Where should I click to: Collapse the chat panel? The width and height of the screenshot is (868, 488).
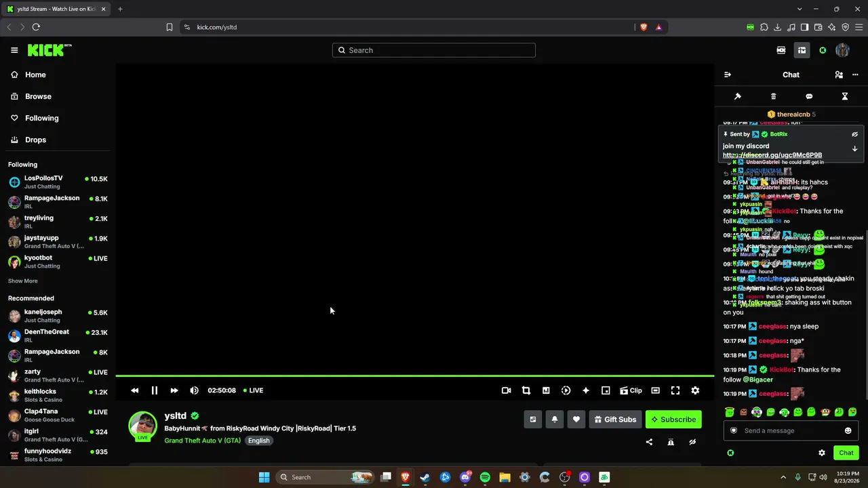click(728, 75)
